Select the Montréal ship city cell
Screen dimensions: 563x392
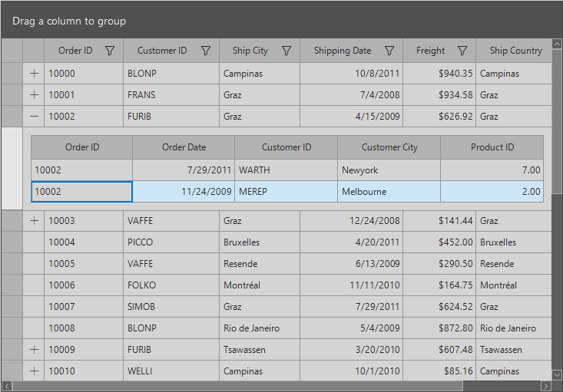click(260, 285)
